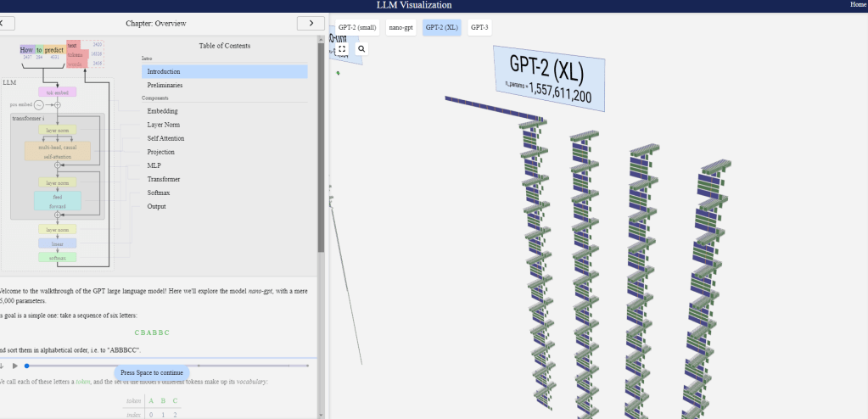Jump to the Embedding chapter

[x=162, y=111]
